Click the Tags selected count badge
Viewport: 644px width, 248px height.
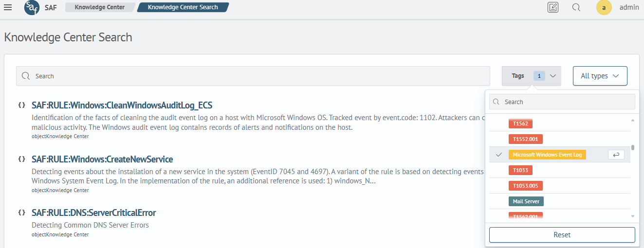pos(539,76)
